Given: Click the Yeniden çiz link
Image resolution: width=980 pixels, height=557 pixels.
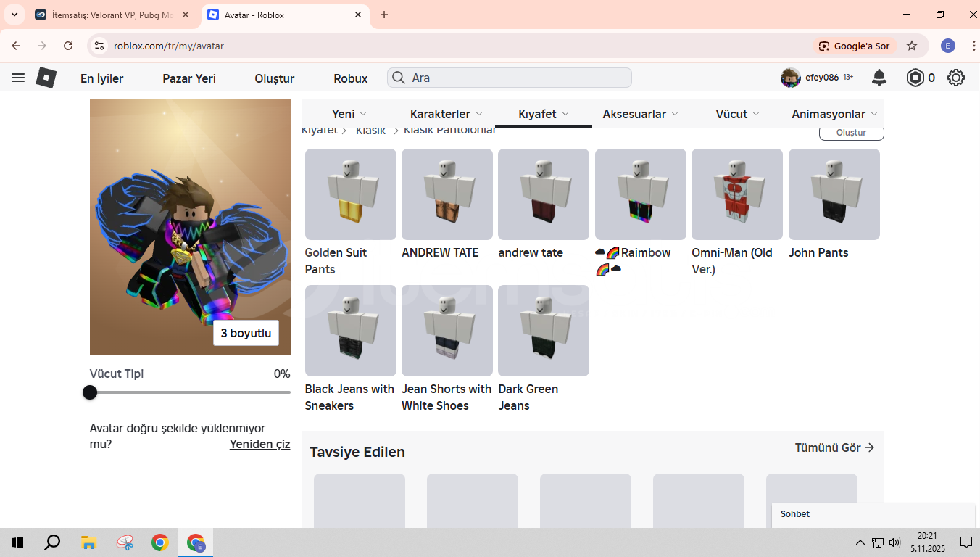Looking at the screenshot, I should click(259, 444).
